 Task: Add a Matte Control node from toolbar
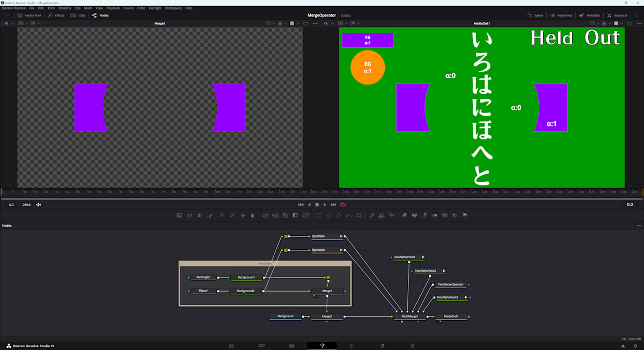tap(286, 215)
